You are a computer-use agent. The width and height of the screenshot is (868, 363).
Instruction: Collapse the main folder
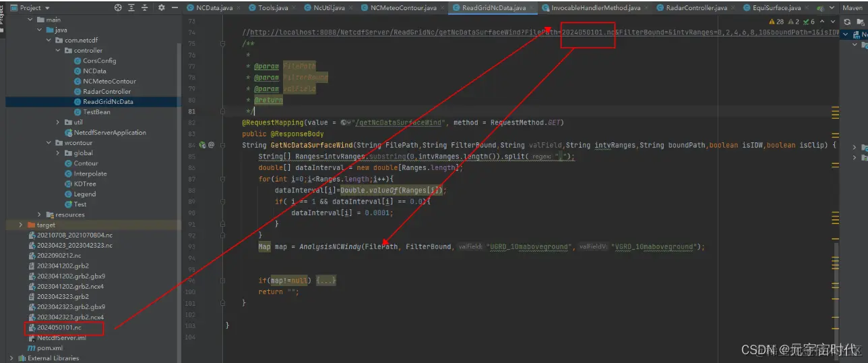click(30, 20)
